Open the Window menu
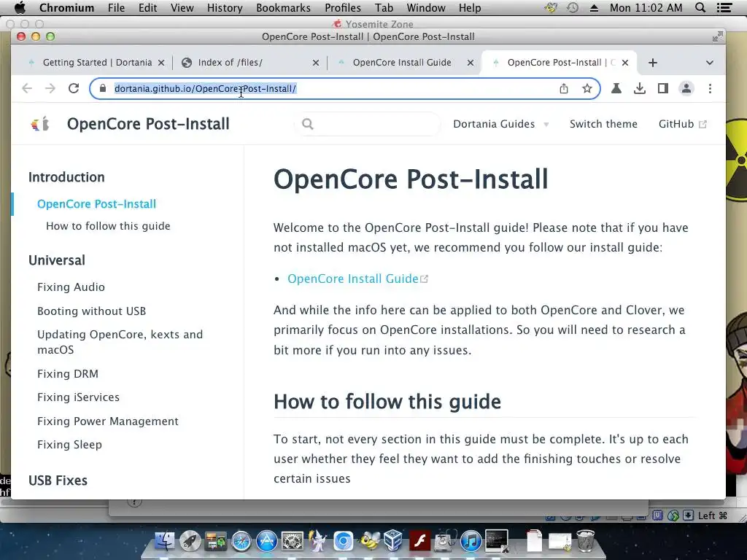The image size is (747, 560). (x=426, y=7)
